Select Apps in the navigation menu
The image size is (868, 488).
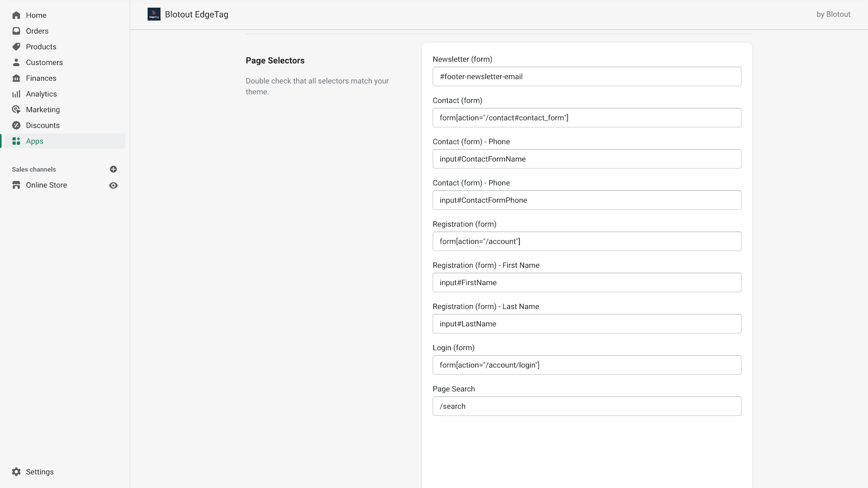(35, 141)
